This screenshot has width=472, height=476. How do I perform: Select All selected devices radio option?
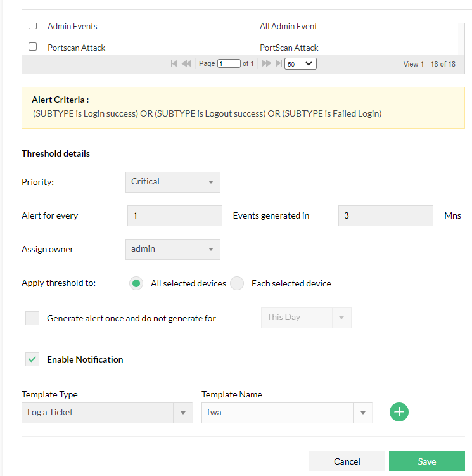pyautogui.click(x=136, y=283)
